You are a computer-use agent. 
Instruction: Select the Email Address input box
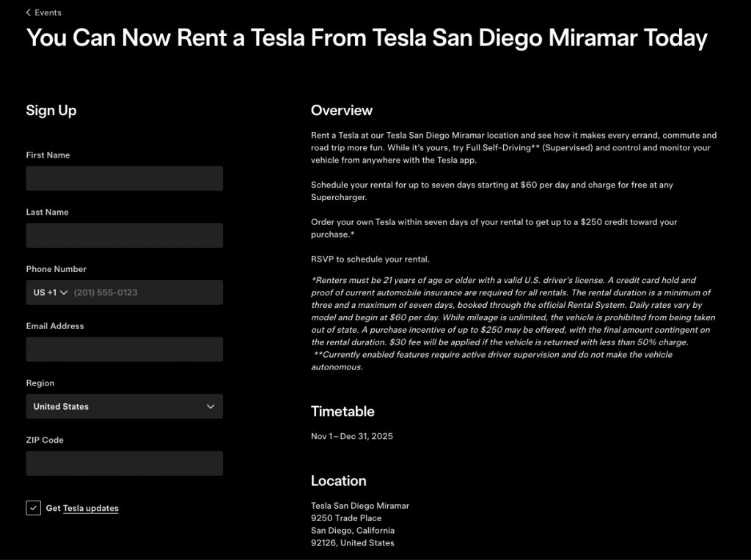124,350
